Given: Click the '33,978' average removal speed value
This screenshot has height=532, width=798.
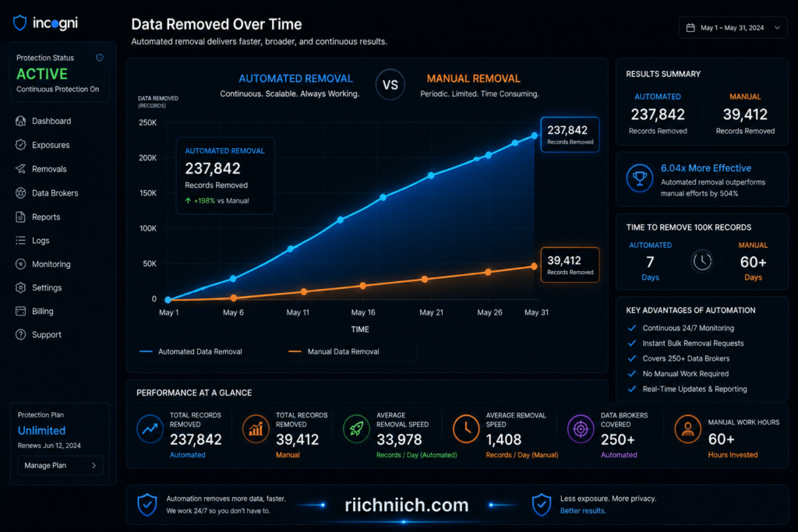Looking at the screenshot, I should (x=399, y=439).
